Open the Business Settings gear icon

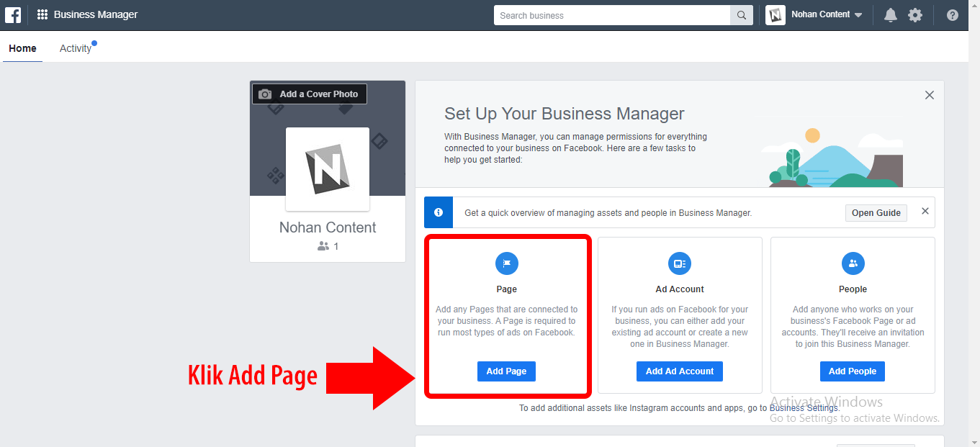(x=915, y=15)
